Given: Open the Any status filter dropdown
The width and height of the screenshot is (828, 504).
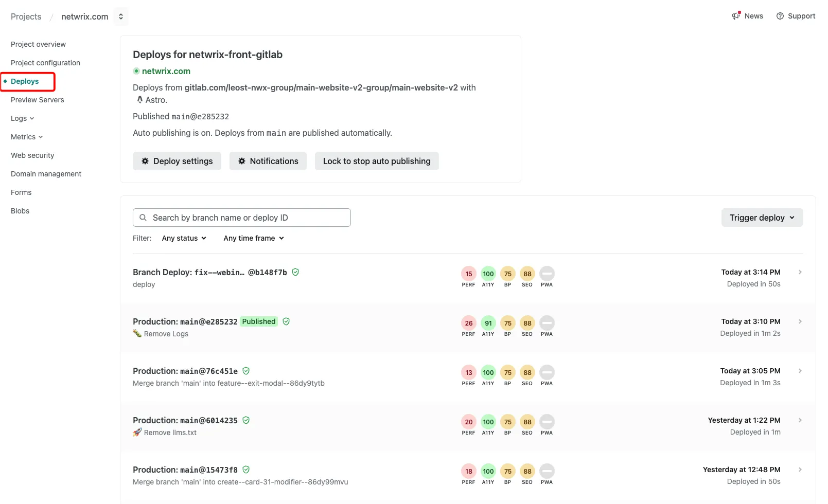Looking at the screenshot, I should click(x=184, y=238).
